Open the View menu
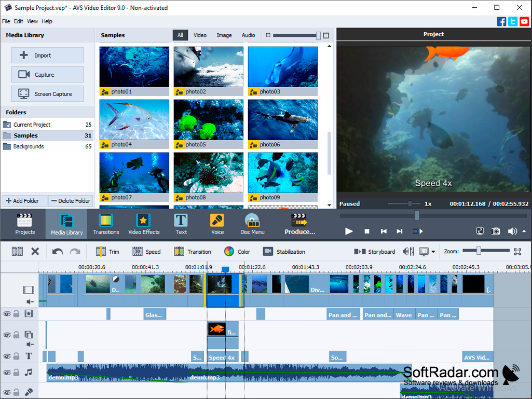 (32, 21)
